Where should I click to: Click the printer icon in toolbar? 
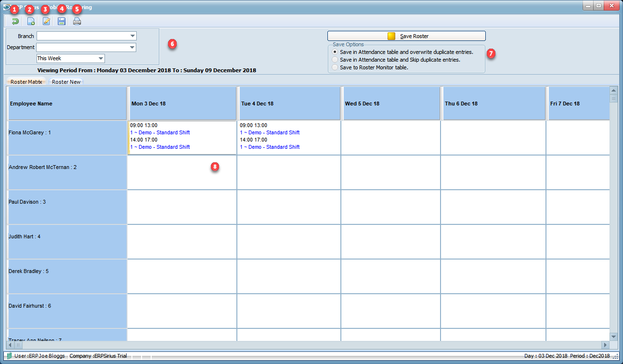pyautogui.click(x=77, y=21)
